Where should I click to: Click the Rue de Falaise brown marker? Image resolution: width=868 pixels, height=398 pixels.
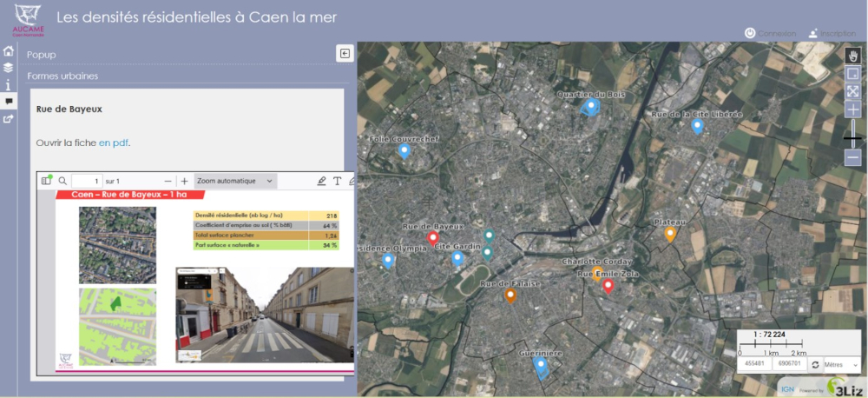point(510,295)
